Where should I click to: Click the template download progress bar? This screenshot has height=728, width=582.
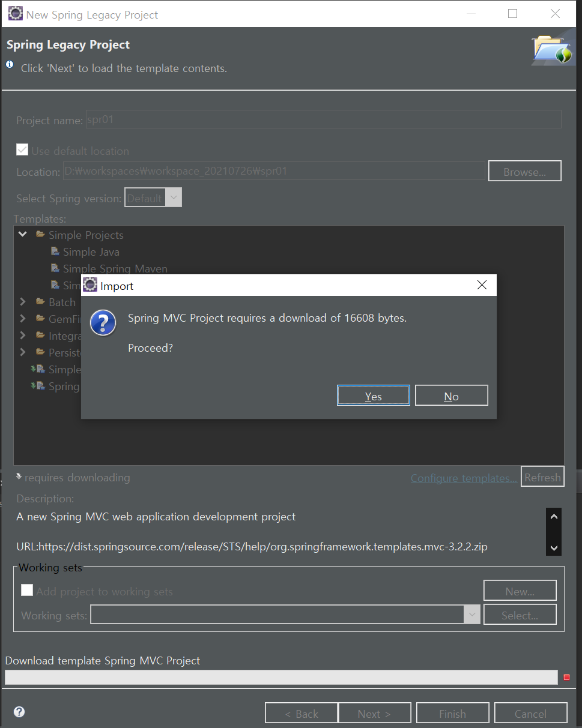[x=281, y=677]
